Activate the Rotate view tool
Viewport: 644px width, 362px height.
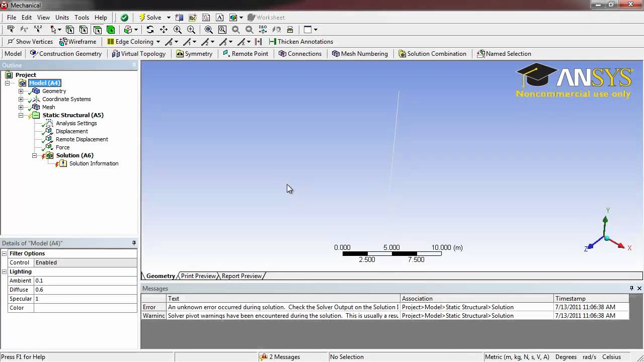(x=150, y=30)
